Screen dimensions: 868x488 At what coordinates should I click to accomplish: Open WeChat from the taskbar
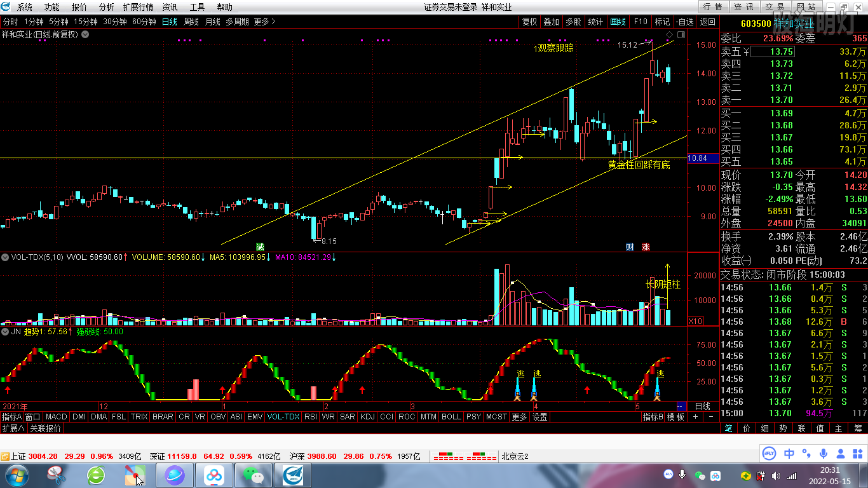coord(253,475)
